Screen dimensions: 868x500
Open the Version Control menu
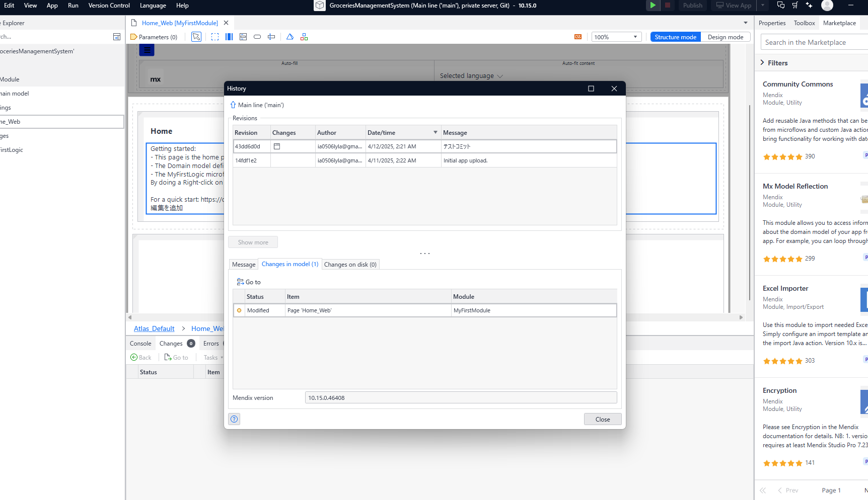tap(109, 6)
